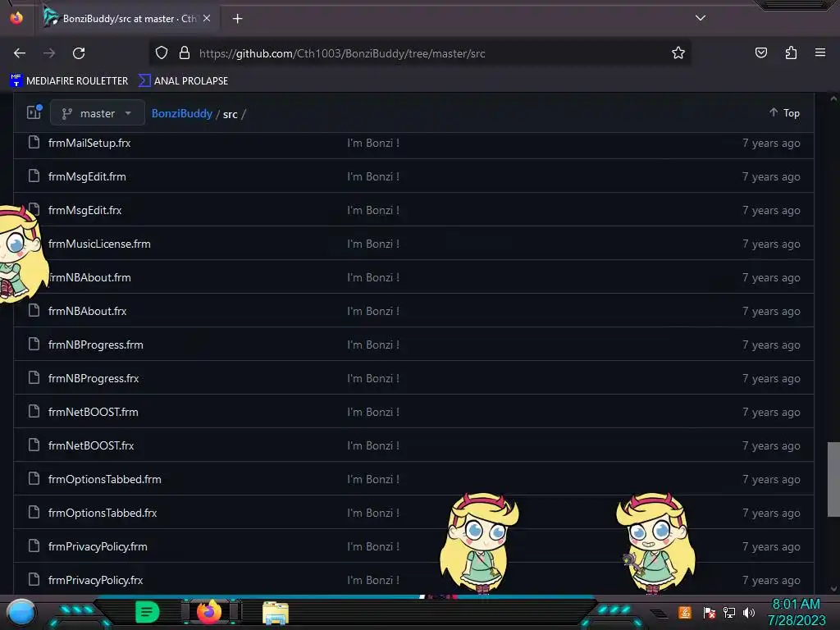Open file frmPrivacyPolicy.frm
Image resolution: width=840 pixels, height=630 pixels.
(x=98, y=547)
